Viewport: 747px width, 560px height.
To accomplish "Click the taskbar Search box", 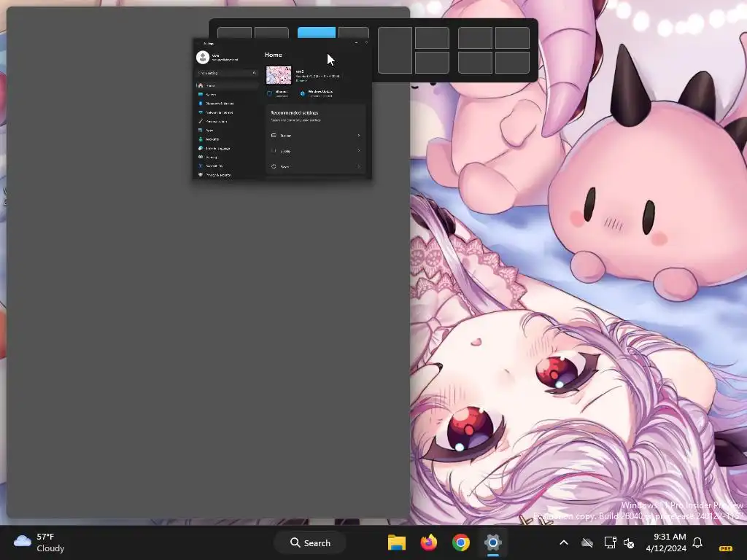I will point(309,542).
